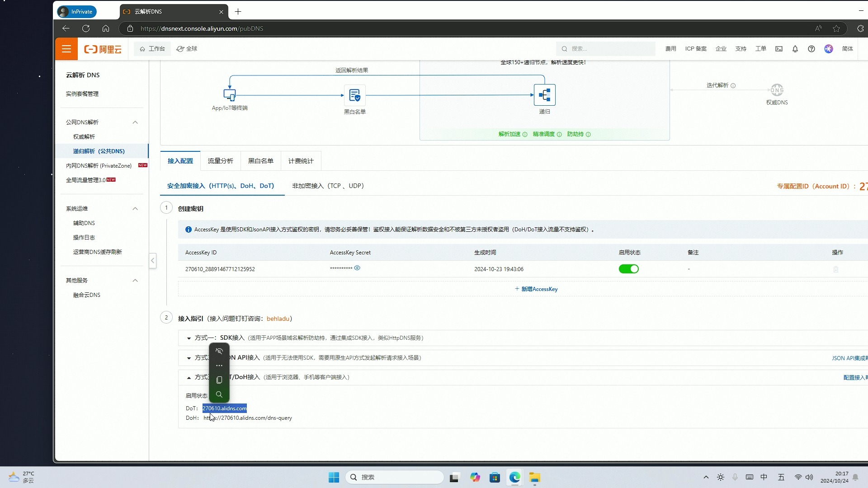Image resolution: width=868 pixels, height=488 pixels.
Task: Click the Windows taskbar search box
Action: [x=395, y=477]
